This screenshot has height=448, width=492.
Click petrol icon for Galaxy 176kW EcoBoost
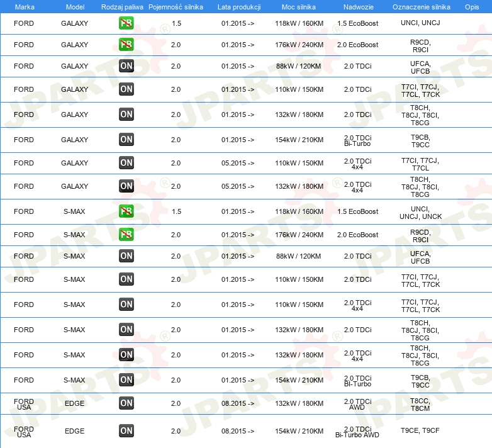[126, 45]
